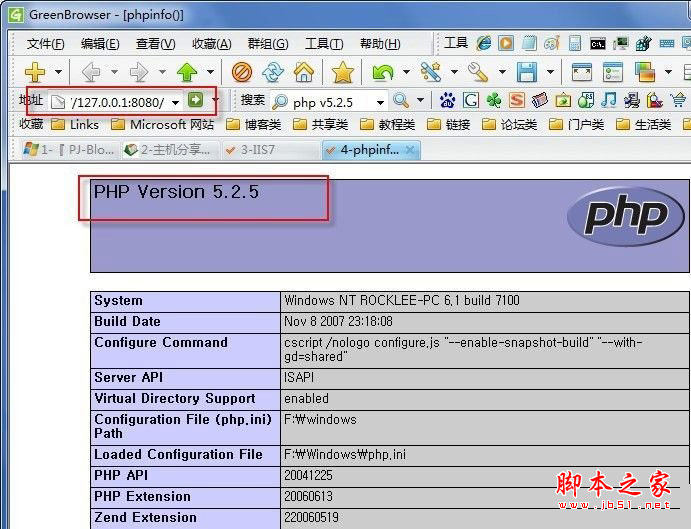Click the green Up arrow icon
Viewport: 691px width, 529px height.
click(187, 72)
